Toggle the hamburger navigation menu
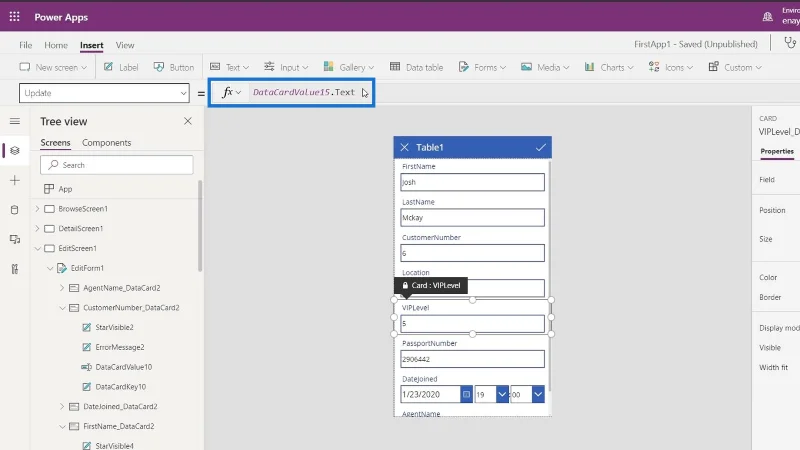This screenshot has height=450, width=800. point(15,121)
